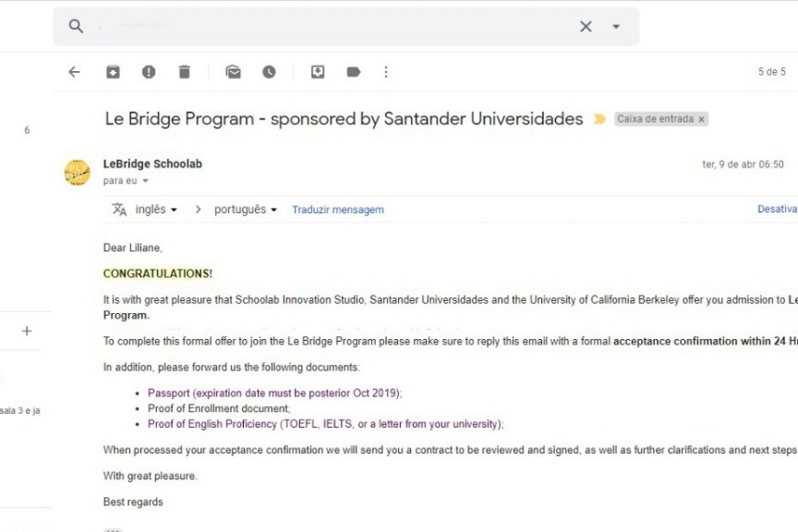Report this message as spam
This screenshot has width=798, height=532.
(149, 72)
